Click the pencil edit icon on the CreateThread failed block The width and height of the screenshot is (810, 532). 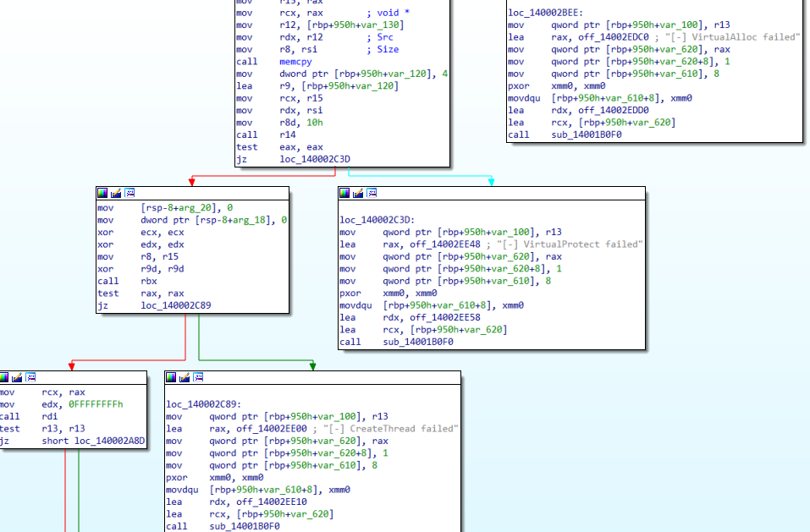[185, 377]
